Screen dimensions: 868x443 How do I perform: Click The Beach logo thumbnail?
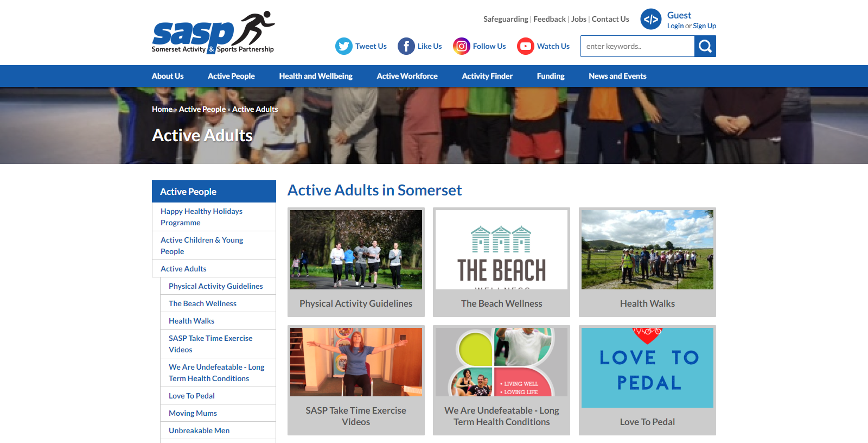502,250
